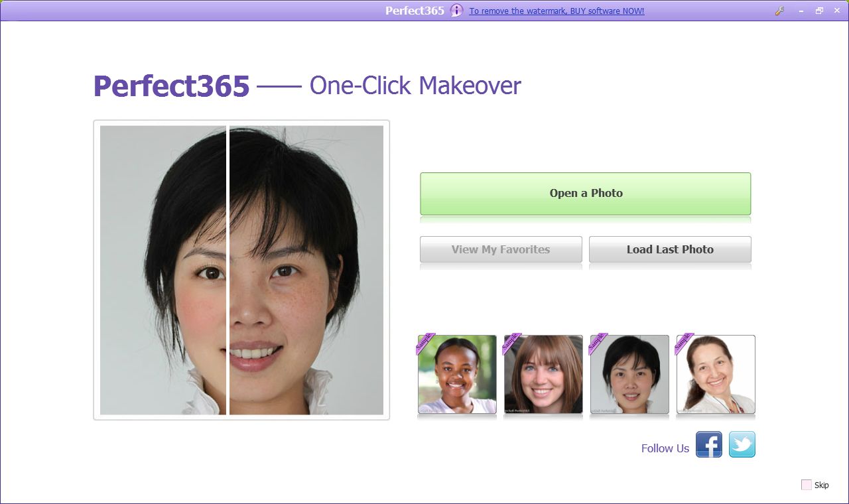The height and width of the screenshot is (504, 849).
Task: Select the sample photo of woman with bangs
Action: 543,374
